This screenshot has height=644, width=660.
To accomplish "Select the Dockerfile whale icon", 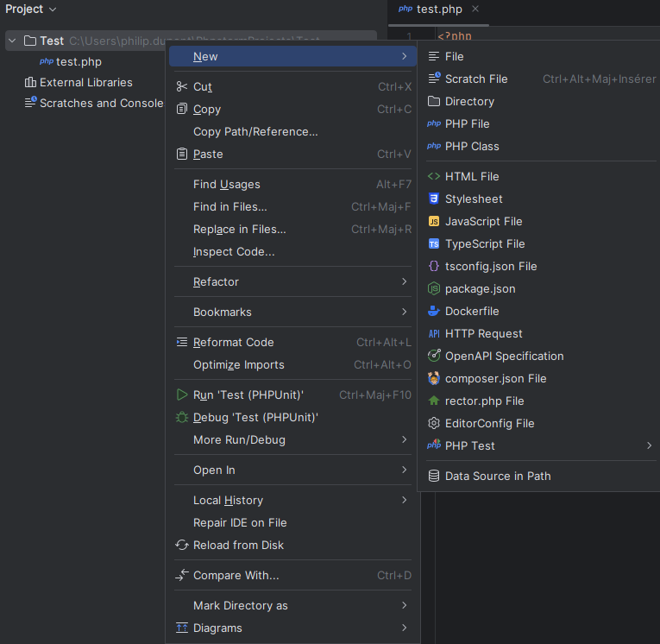I will pyautogui.click(x=434, y=311).
